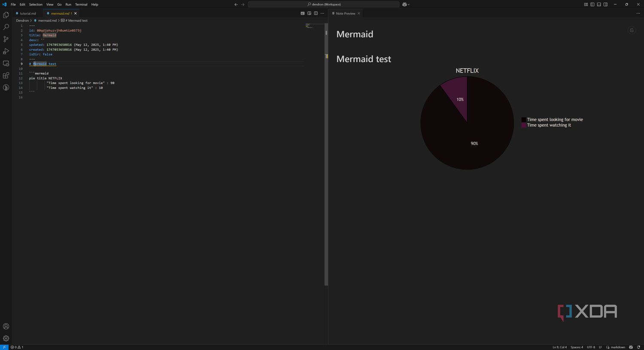Click the 'Mermaid test' heading in preview

pyautogui.click(x=364, y=59)
